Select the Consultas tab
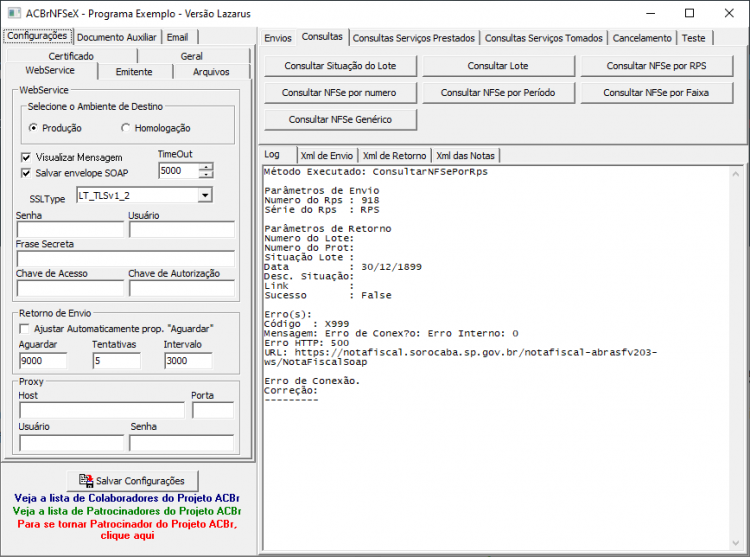The width and height of the screenshot is (750, 557). coord(322,36)
